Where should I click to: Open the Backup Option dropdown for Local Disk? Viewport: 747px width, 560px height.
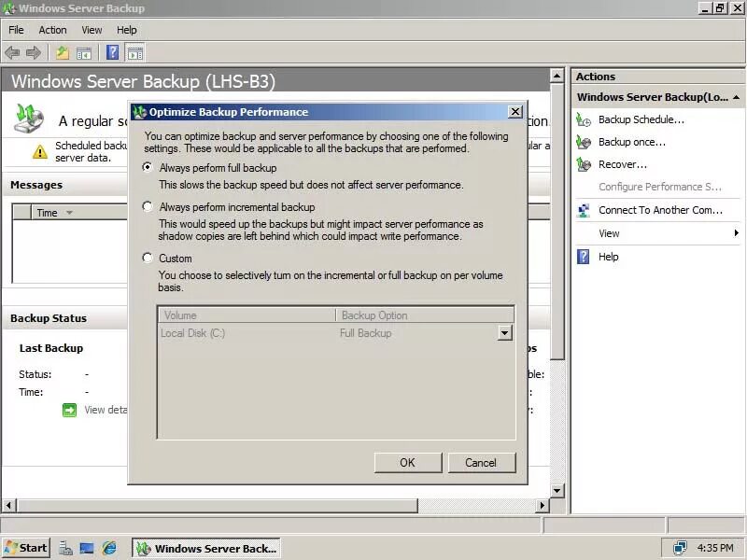(505, 332)
